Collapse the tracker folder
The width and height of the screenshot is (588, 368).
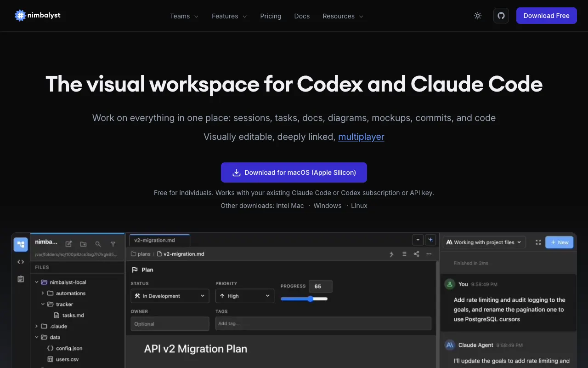pos(43,304)
